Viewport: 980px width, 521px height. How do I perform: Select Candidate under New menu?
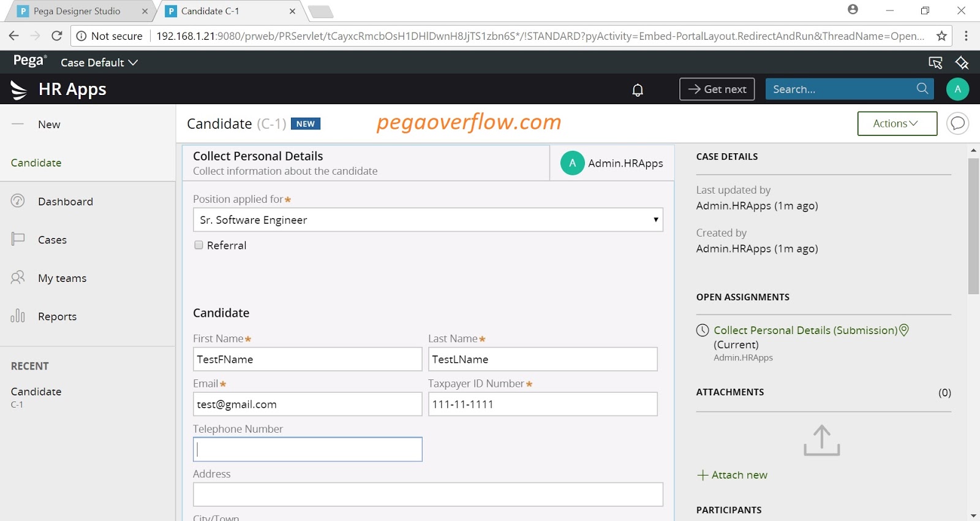pos(36,162)
